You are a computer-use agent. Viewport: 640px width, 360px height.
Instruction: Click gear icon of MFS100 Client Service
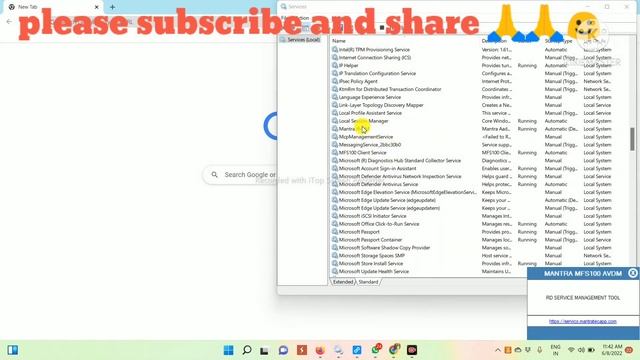click(335, 153)
